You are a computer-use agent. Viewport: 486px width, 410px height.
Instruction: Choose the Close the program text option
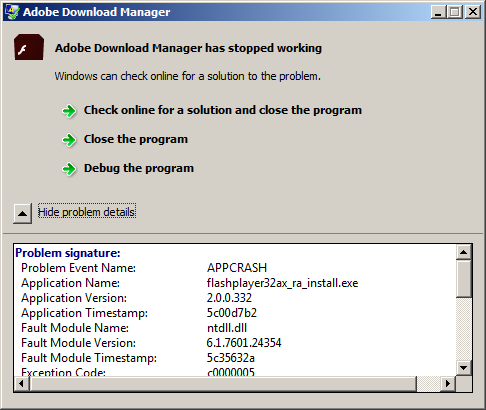(136, 139)
